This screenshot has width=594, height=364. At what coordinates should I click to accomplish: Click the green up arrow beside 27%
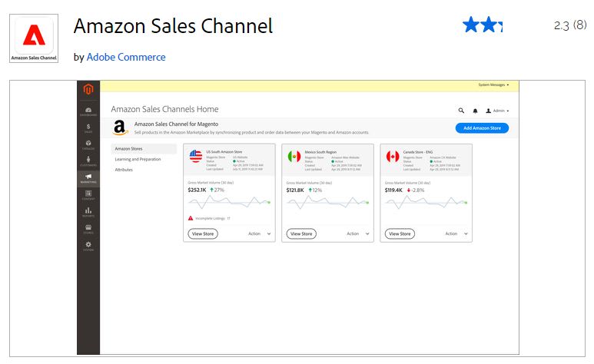[212, 190]
